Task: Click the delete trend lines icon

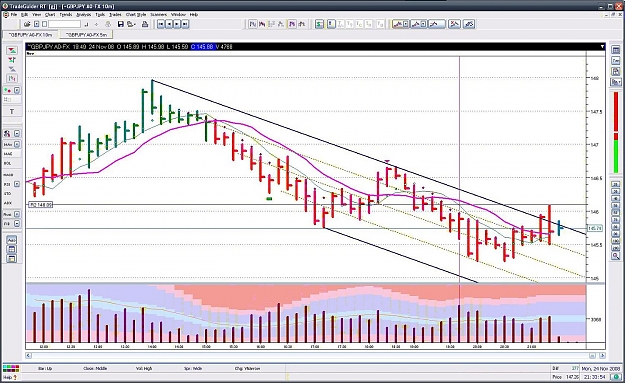Action: click(454, 24)
